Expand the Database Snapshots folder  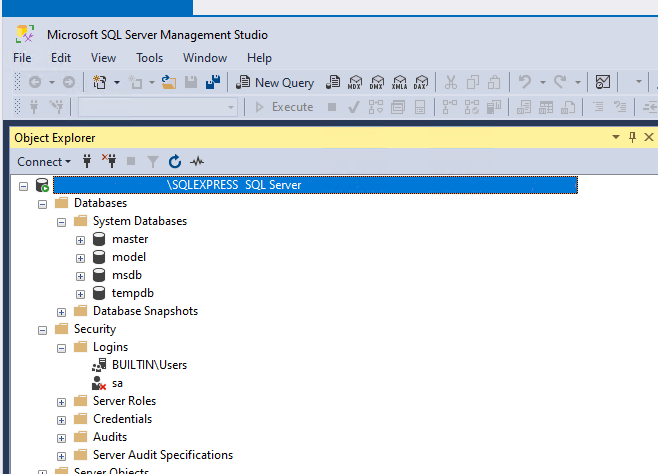pos(61,313)
